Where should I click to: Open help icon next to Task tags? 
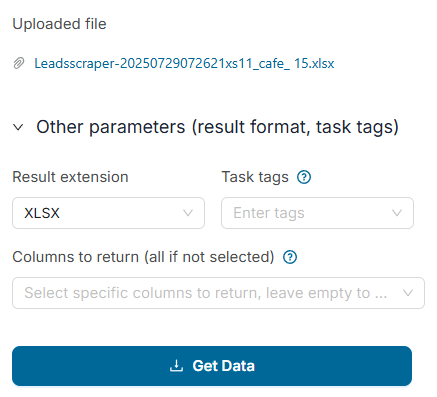point(304,177)
